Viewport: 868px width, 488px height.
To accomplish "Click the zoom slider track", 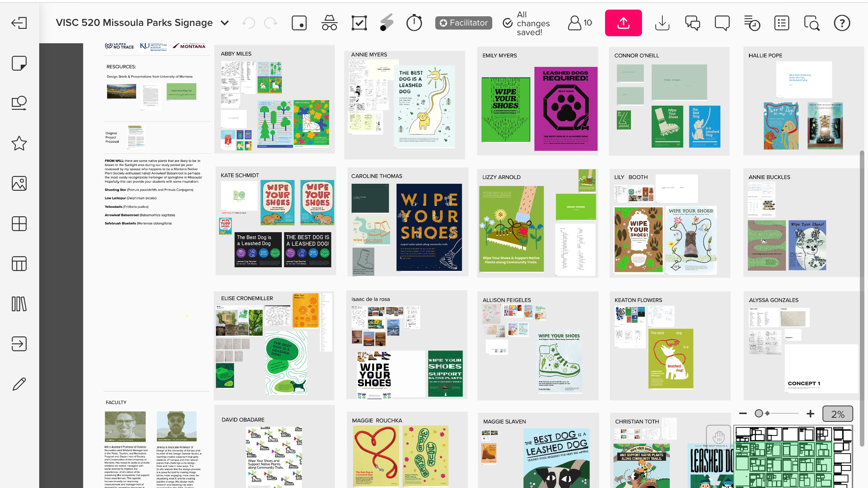I will (x=784, y=413).
